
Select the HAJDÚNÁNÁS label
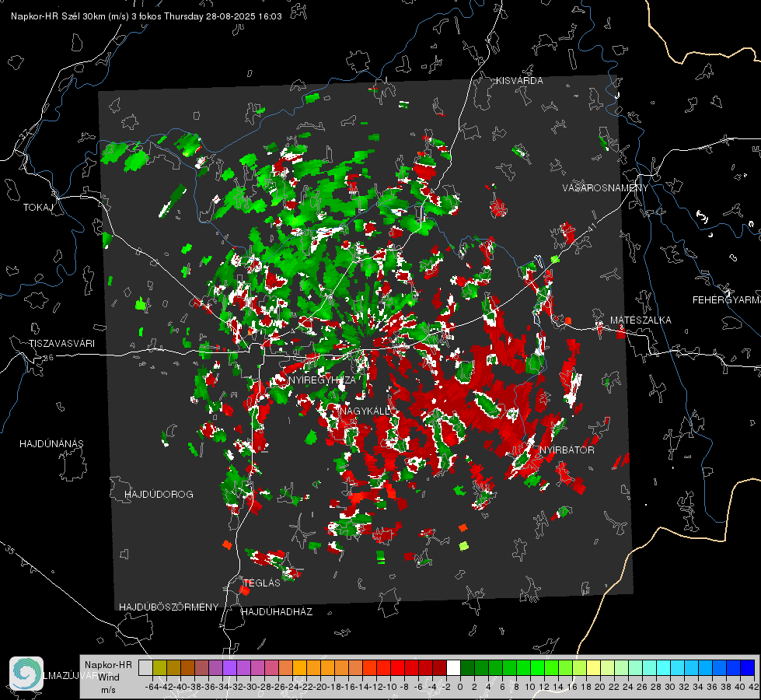(x=51, y=444)
